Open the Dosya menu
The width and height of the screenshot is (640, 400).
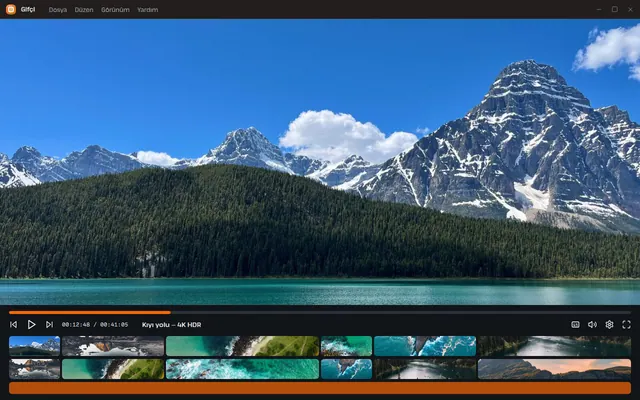click(x=58, y=10)
